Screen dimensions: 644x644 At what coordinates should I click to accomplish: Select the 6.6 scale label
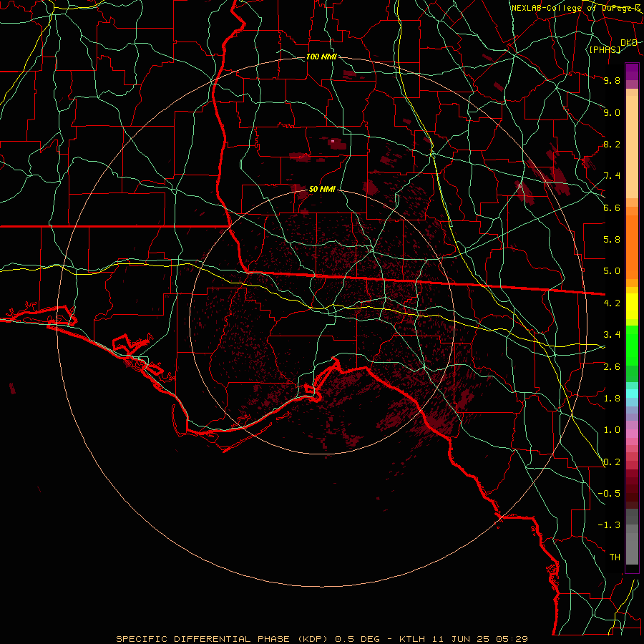point(612,208)
